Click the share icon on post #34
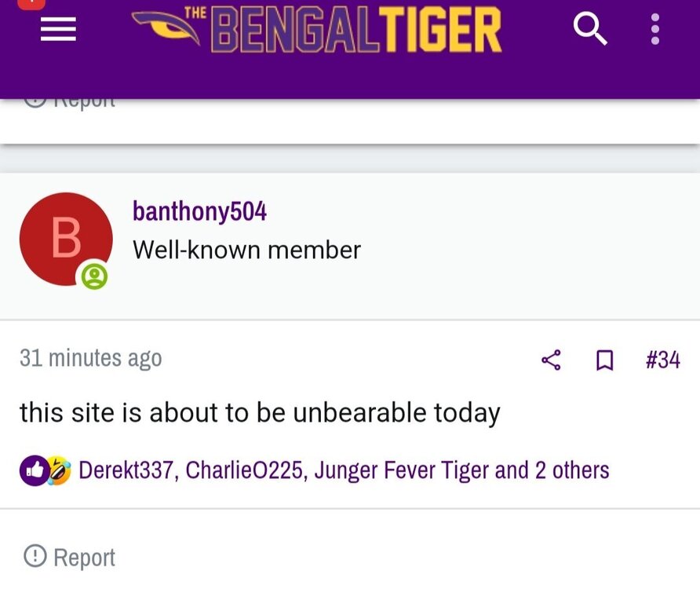This screenshot has height=589, width=700. point(552,360)
